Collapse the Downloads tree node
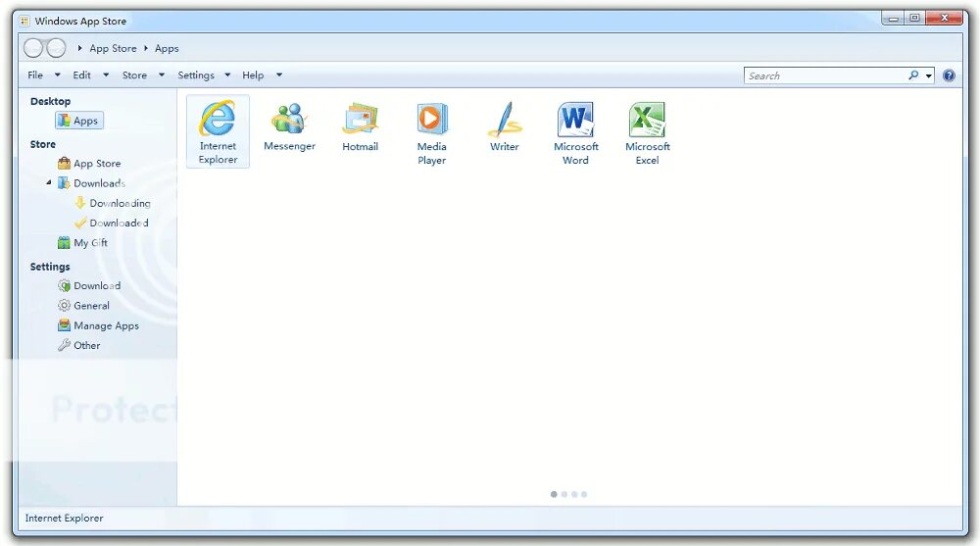Image resolution: width=980 pixels, height=546 pixels. pos(49,182)
